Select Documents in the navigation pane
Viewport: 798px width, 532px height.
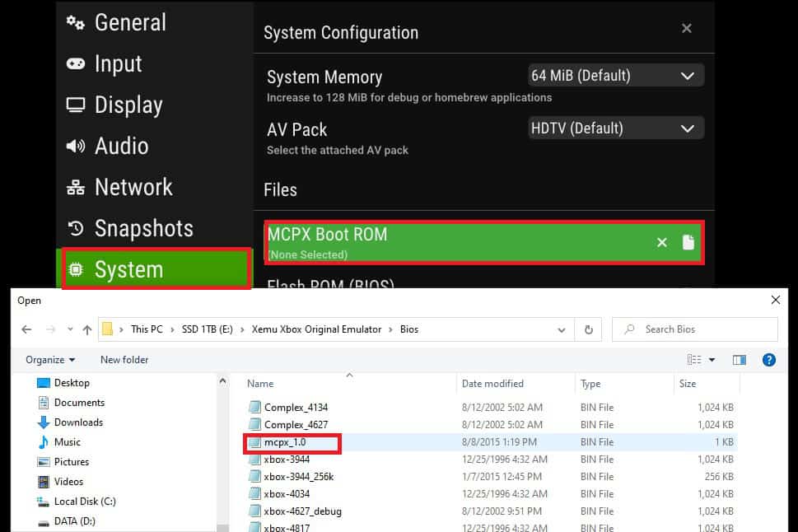pyautogui.click(x=72, y=403)
